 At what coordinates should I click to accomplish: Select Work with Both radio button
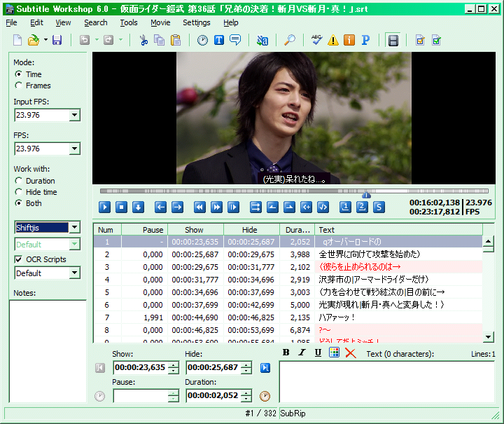(x=19, y=203)
